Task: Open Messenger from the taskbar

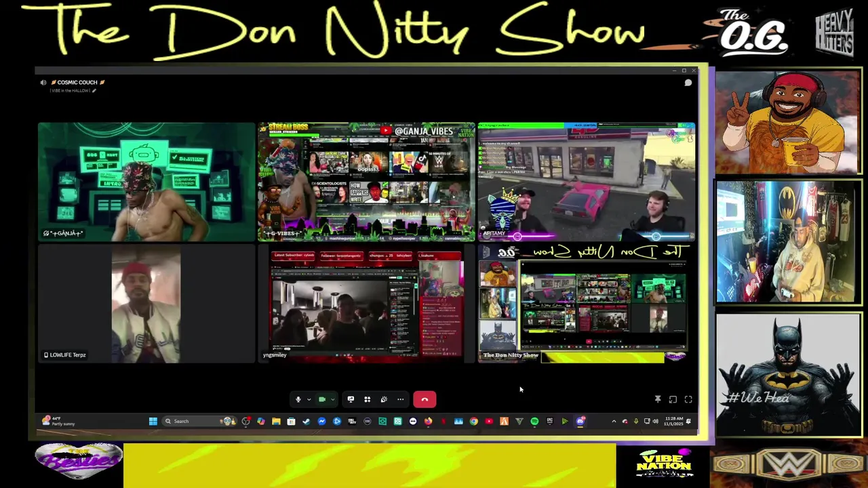Action: [x=321, y=421]
